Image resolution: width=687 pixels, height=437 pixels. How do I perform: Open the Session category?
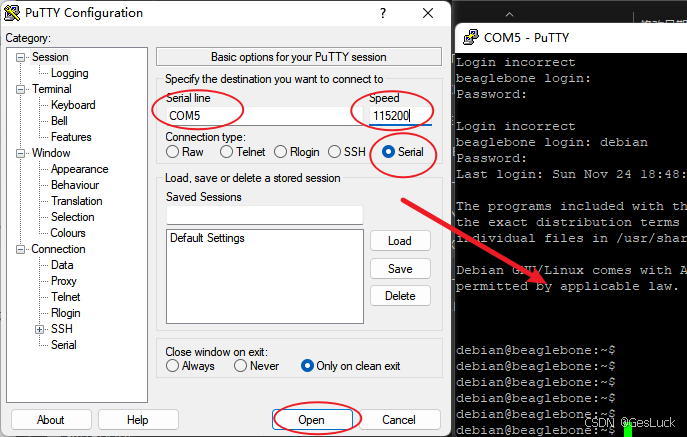point(50,57)
